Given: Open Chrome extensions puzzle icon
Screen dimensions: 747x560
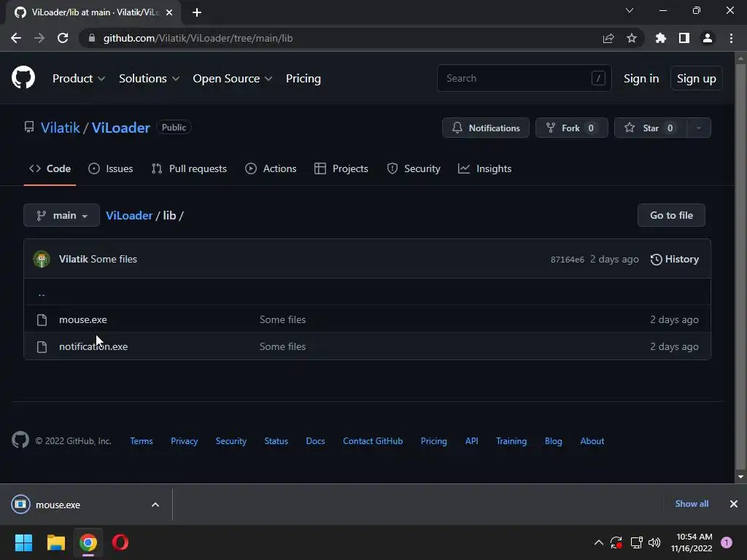Looking at the screenshot, I should tap(660, 38).
